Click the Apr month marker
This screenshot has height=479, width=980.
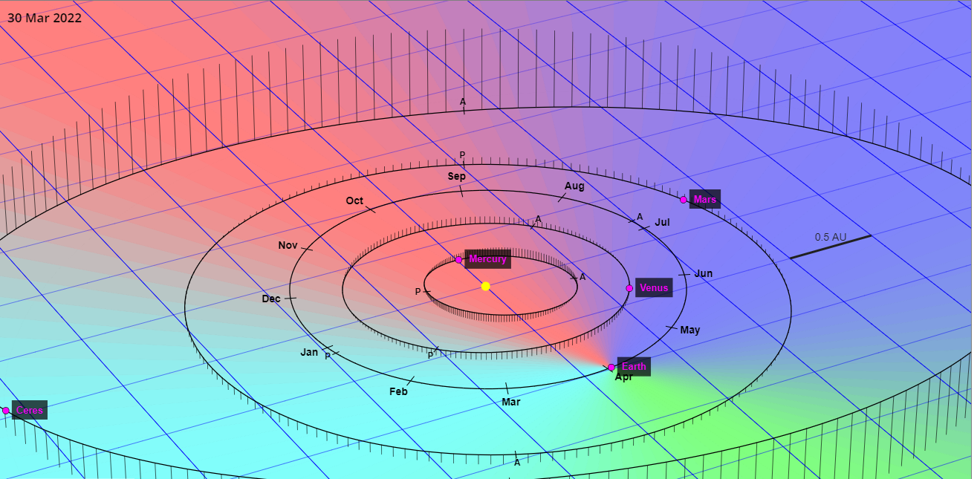(x=623, y=377)
